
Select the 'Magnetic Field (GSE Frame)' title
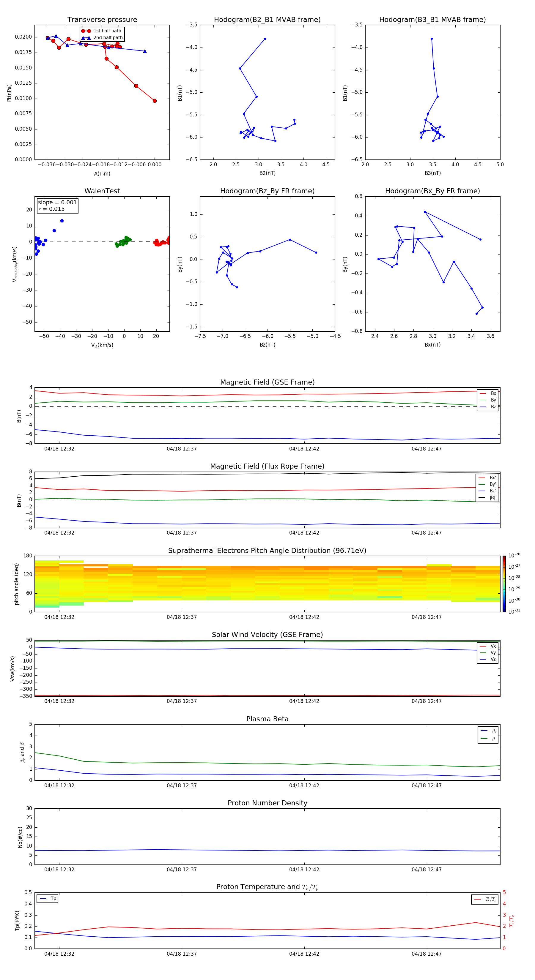click(x=267, y=382)
